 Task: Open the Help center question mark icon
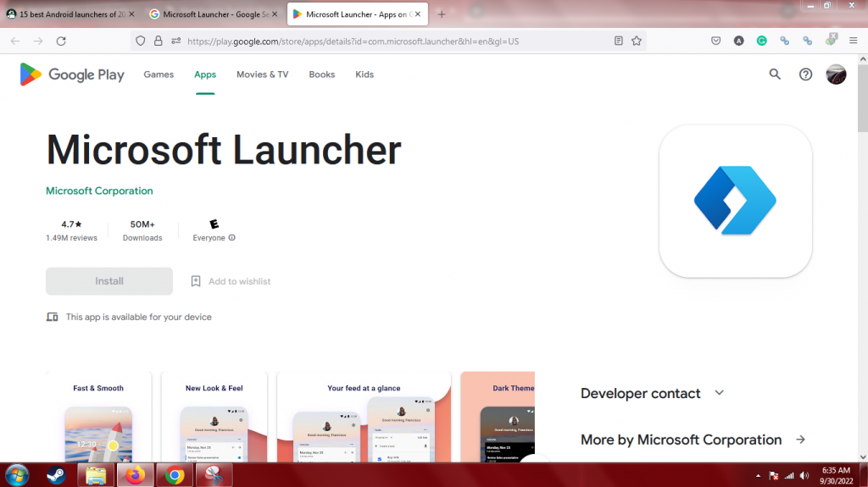click(805, 75)
